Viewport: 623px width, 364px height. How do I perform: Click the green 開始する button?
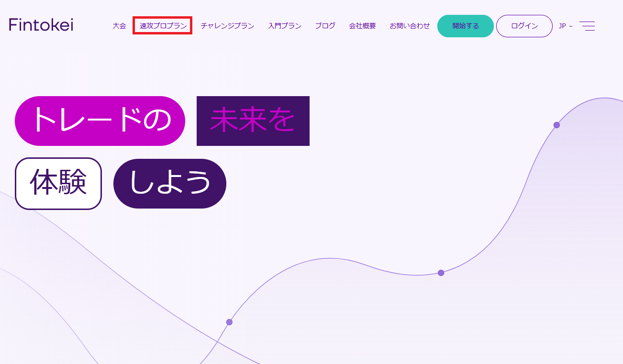pos(466,26)
